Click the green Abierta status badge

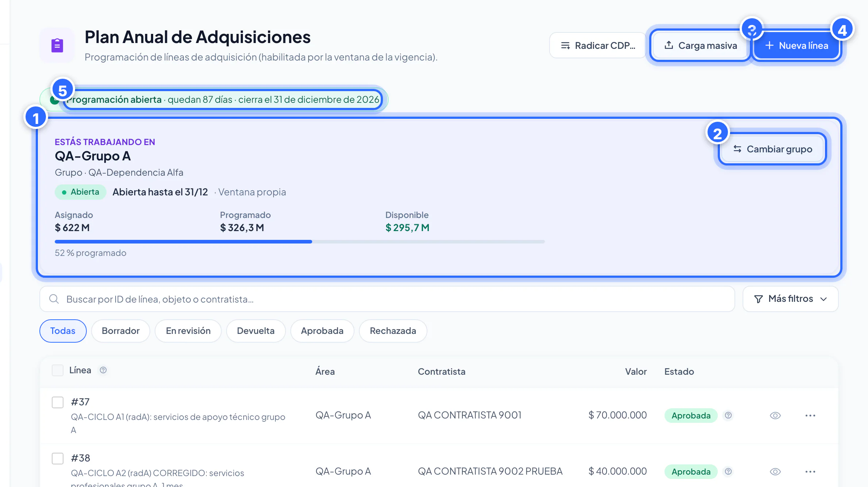[x=81, y=192]
